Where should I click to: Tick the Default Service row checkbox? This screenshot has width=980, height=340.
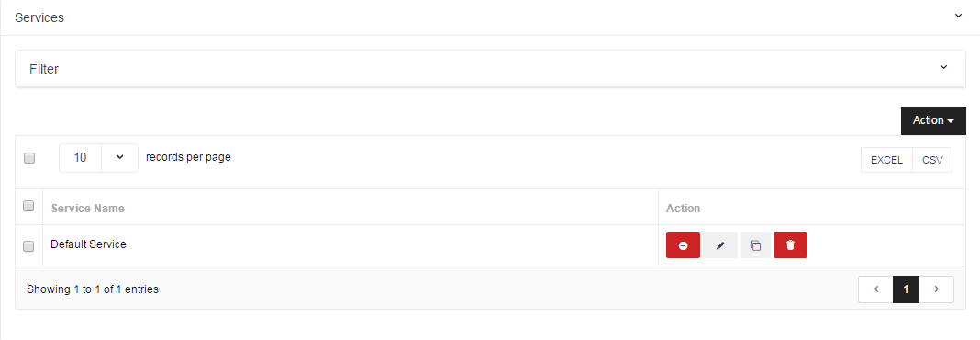(x=28, y=246)
